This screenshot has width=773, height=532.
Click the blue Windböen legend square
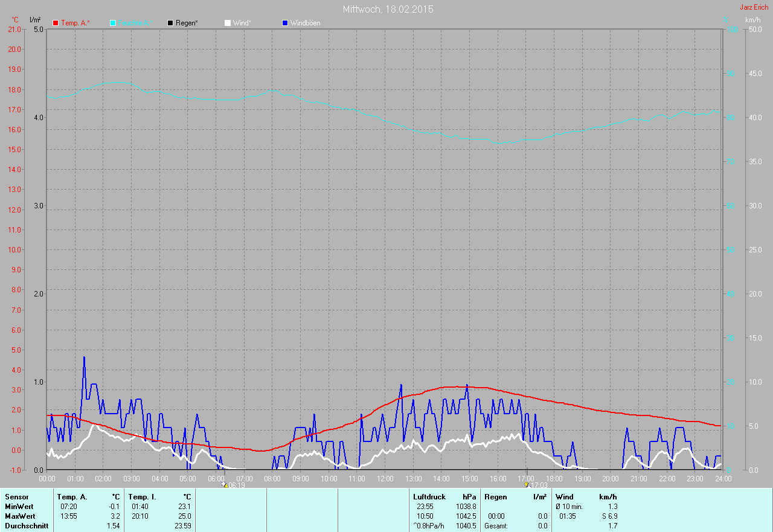click(285, 23)
